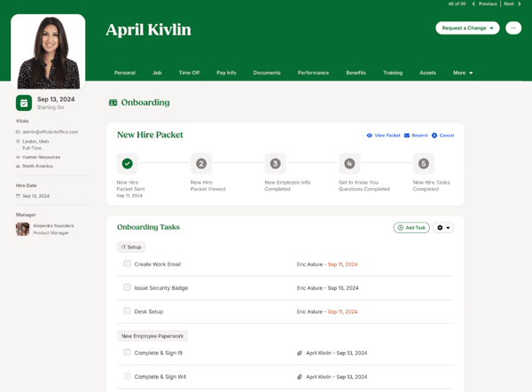Open the Documents tab
Image resolution: width=532 pixels, height=392 pixels.
(267, 73)
